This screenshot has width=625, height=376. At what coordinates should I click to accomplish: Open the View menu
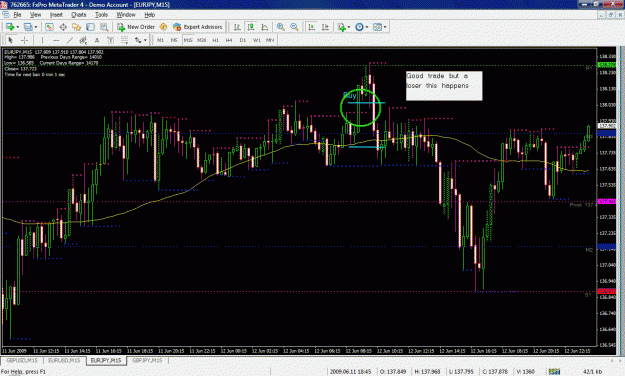click(35, 15)
